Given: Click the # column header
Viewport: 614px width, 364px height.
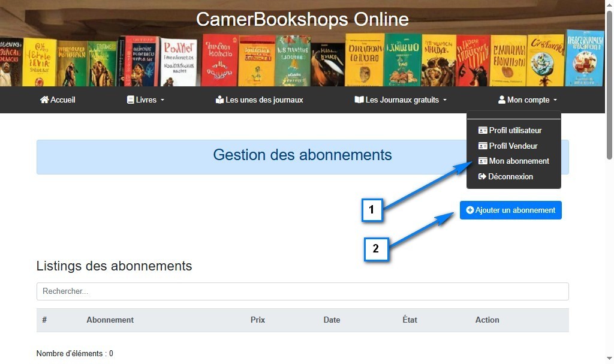Looking at the screenshot, I should pyautogui.click(x=44, y=320).
